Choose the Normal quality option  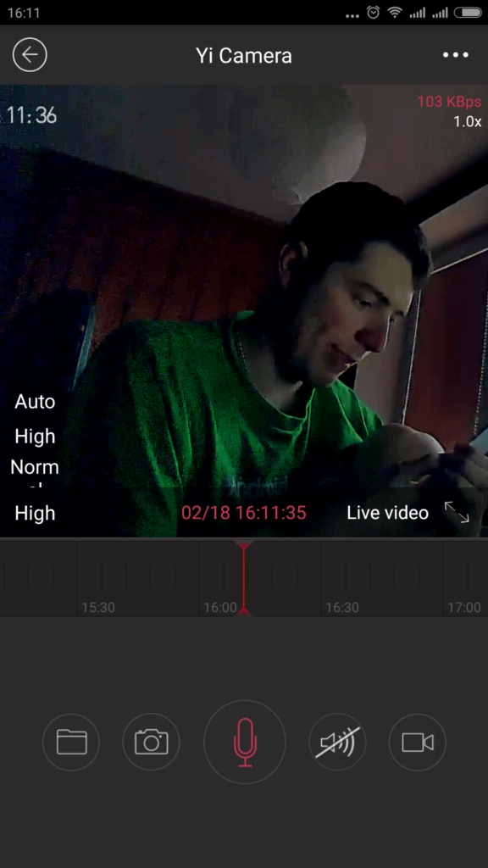tap(35, 468)
